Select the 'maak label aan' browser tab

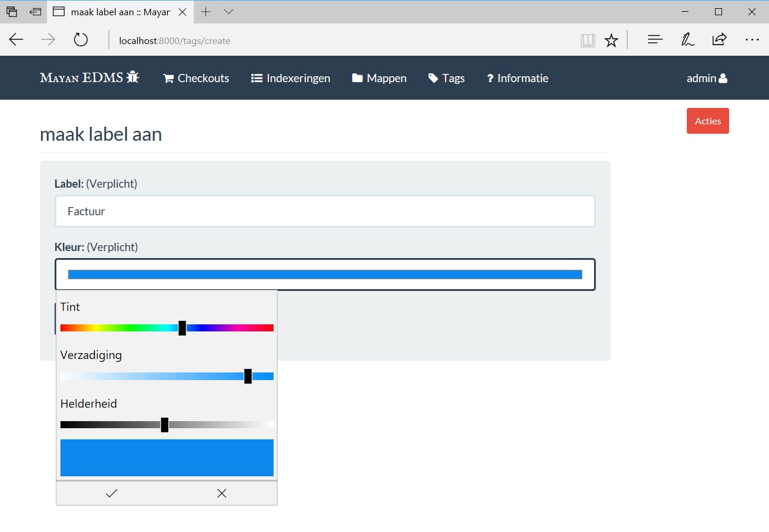coord(120,12)
